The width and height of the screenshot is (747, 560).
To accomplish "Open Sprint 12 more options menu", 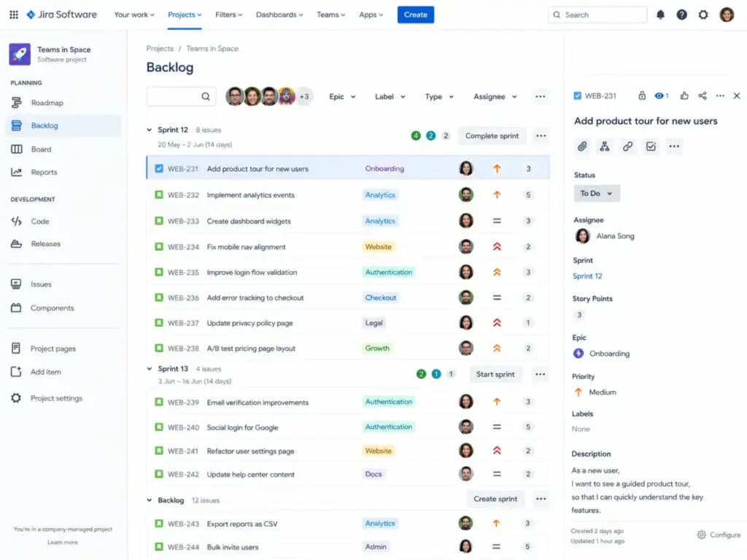I will (541, 136).
